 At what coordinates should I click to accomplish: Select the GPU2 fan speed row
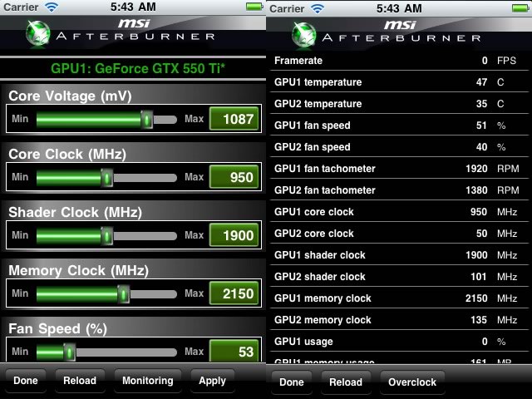point(399,147)
